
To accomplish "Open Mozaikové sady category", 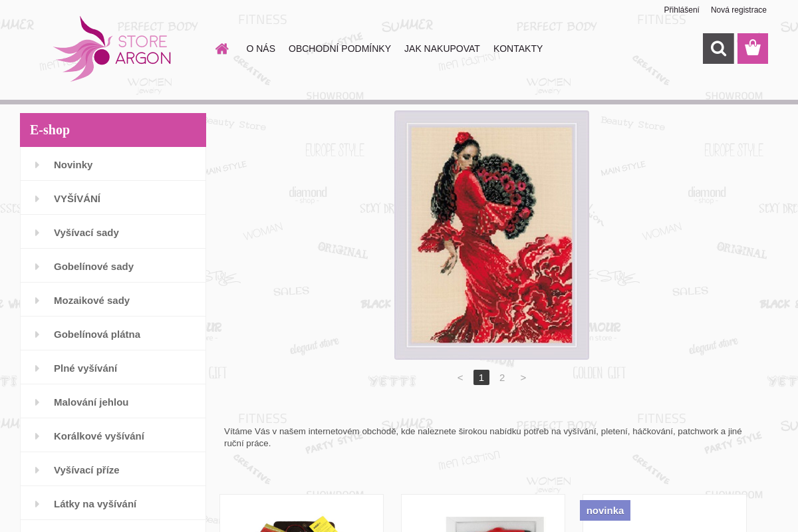I will tap(92, 301).
